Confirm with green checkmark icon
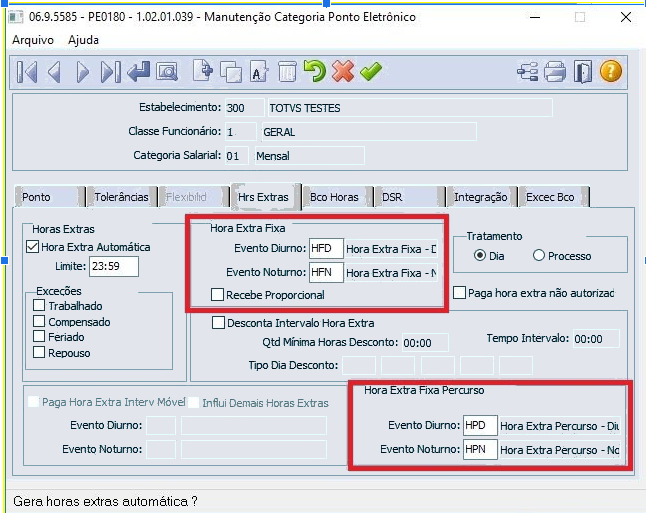The height and width of the screenshot is (513, 646). tap(371, 71)
